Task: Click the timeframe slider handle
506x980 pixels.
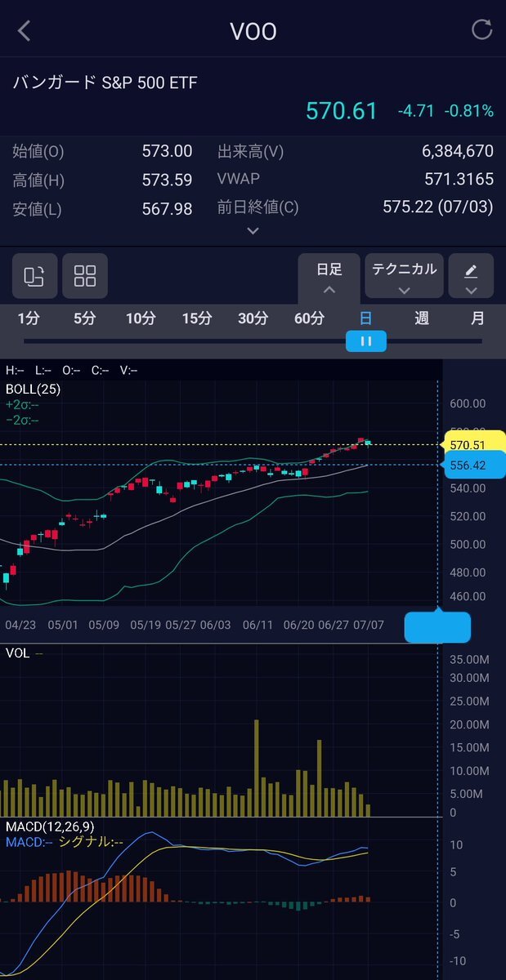Action: pos(366,341)
